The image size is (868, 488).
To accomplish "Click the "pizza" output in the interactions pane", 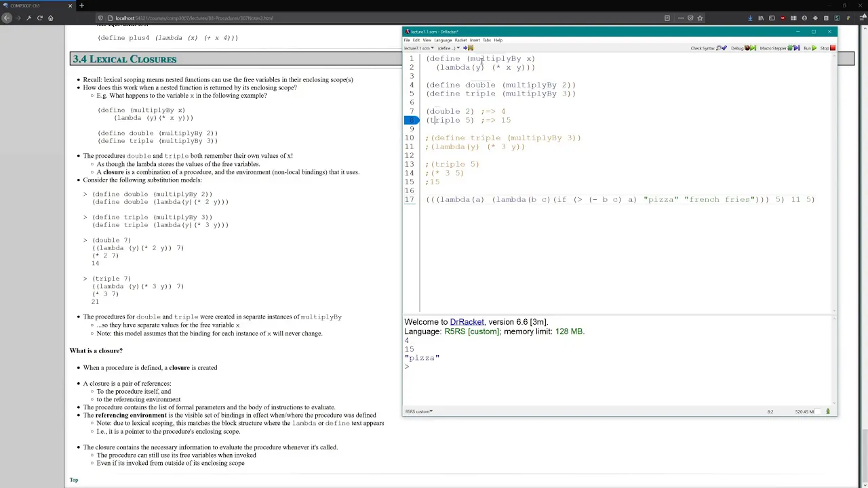I will (x=422, y=358).
